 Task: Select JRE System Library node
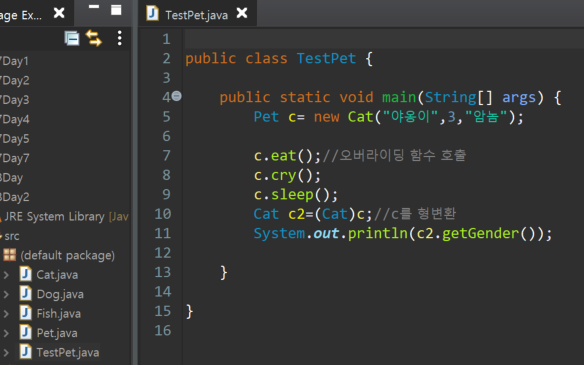point(65,216)
